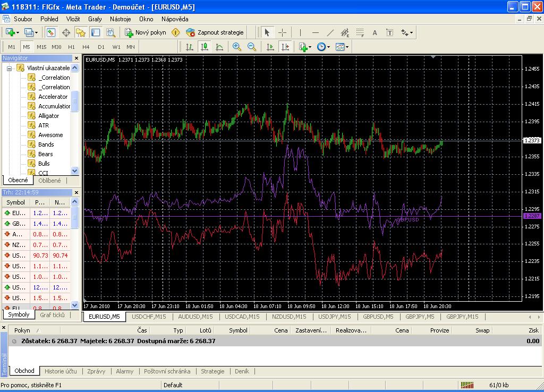This screenshot has width=544, height=392.
Task: Select the text label tool T
Action: click(389, 32)
